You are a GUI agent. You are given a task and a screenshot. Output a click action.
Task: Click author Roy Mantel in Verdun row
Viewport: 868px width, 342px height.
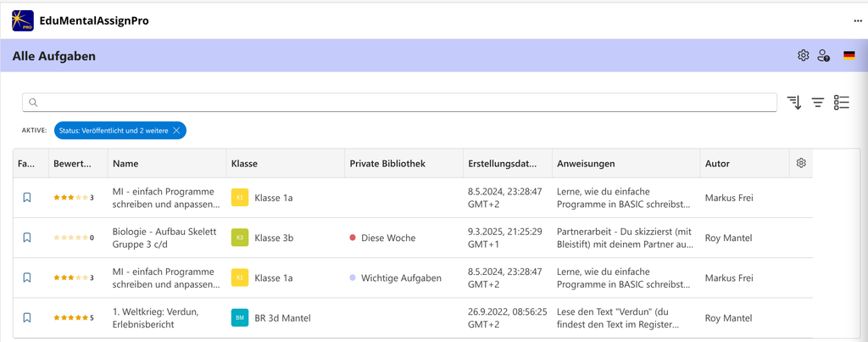(728, 318)
